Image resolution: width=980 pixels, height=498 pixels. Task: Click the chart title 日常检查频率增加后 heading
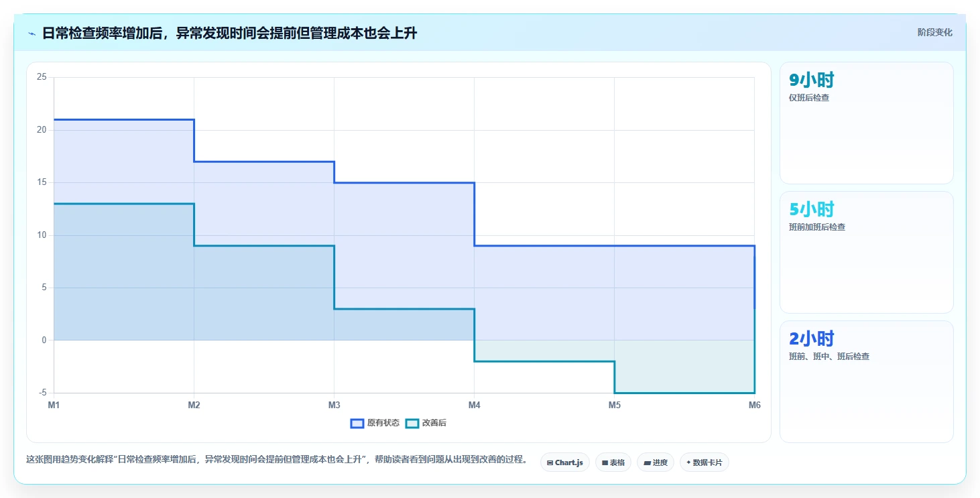(230, 33)
